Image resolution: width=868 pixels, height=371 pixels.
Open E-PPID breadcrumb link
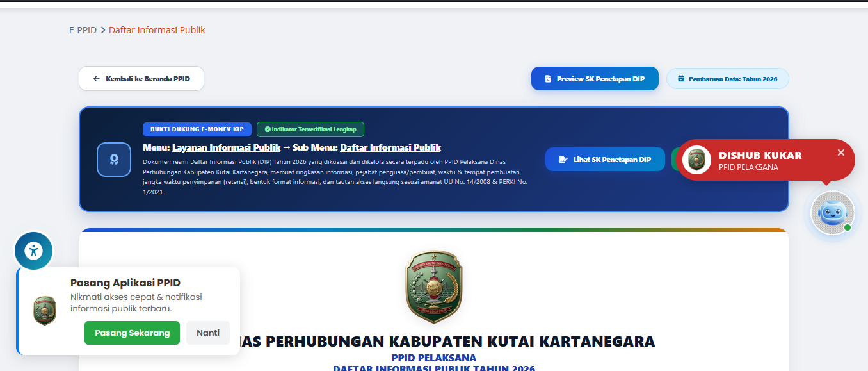click(x=83, y=30)
